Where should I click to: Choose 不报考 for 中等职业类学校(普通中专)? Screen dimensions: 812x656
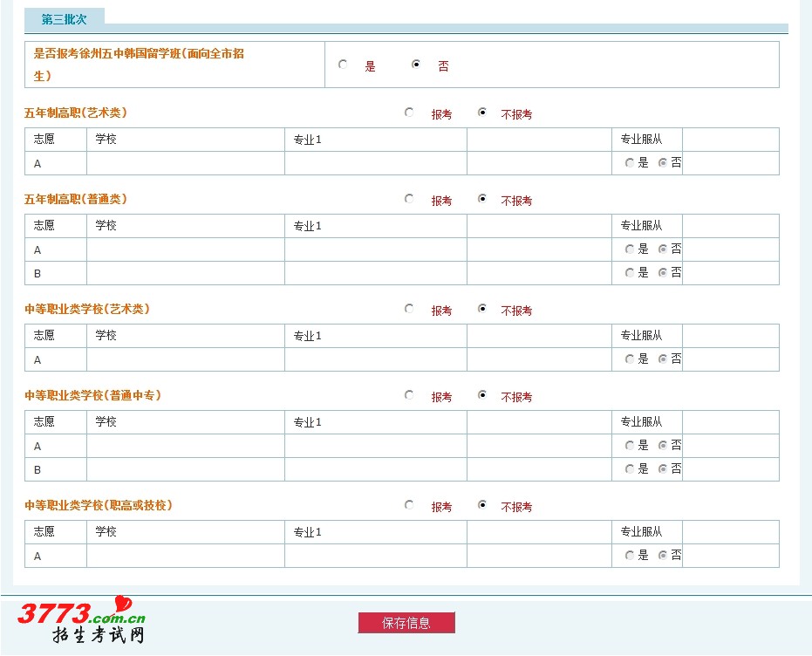click(482, 395)
